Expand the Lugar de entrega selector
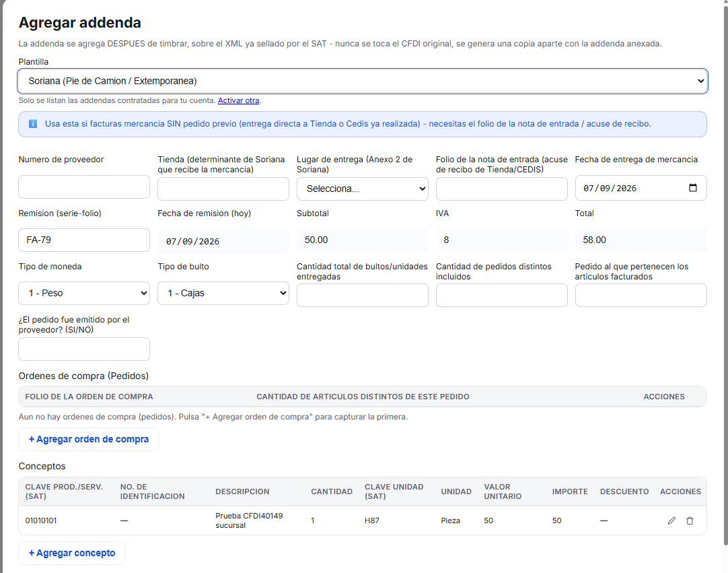The height and width of the screenshot is (573, 728). click(363, 189)
